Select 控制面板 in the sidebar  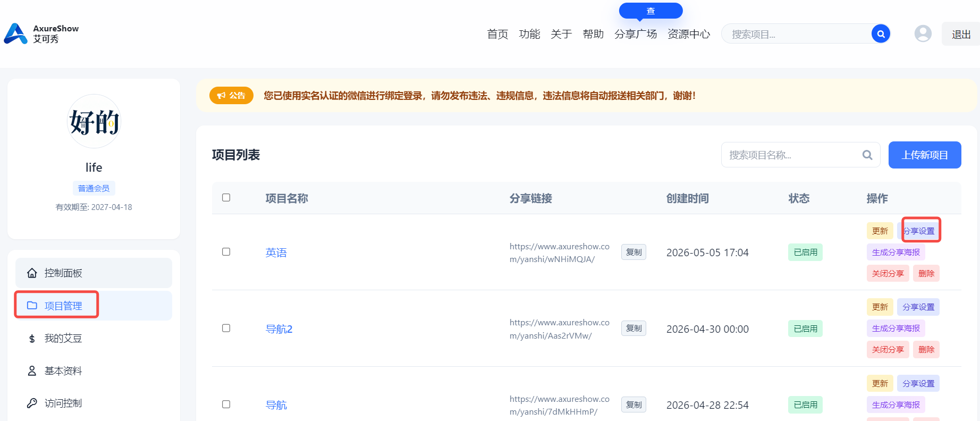tap(94, 273)
